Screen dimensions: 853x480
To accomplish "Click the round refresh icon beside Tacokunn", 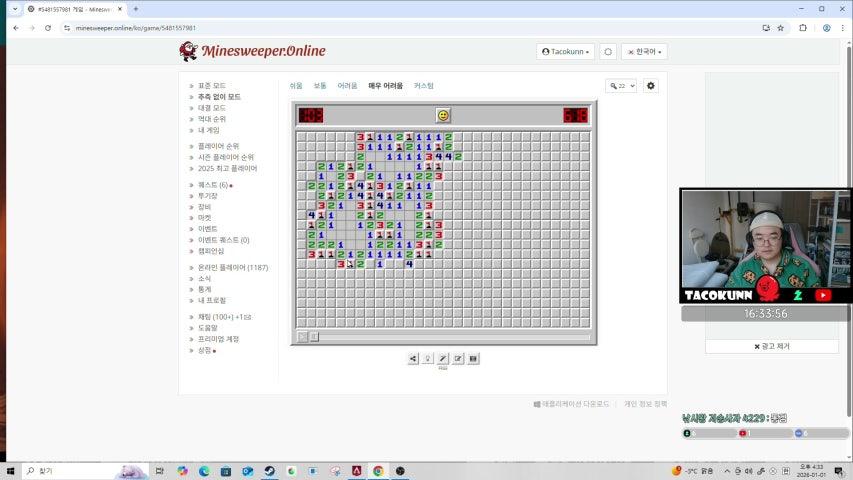I will 608,52.
